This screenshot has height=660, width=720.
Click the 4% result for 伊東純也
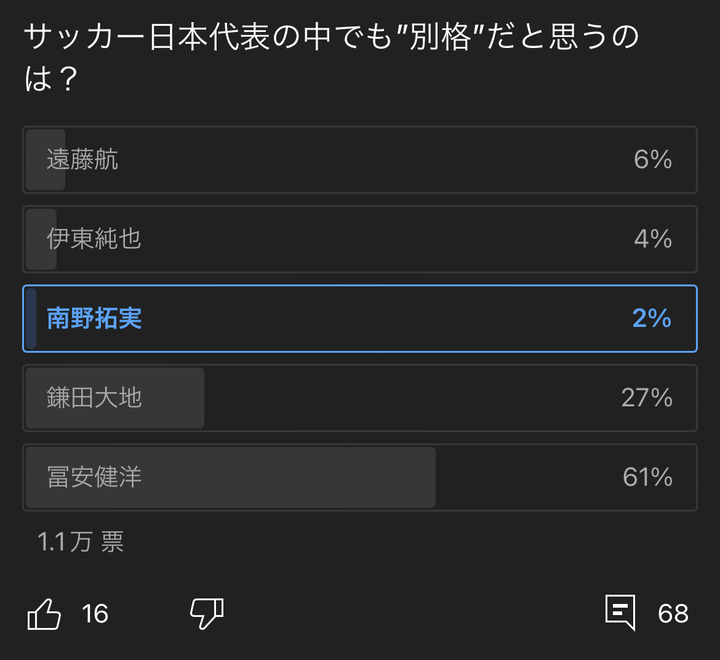[x=652, y=239]
